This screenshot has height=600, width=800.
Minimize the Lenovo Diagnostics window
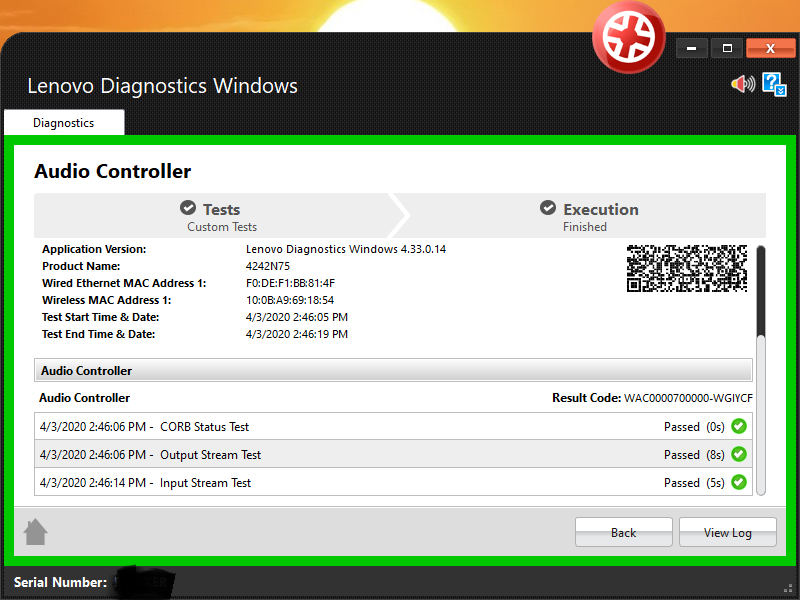tap(691, 48)
